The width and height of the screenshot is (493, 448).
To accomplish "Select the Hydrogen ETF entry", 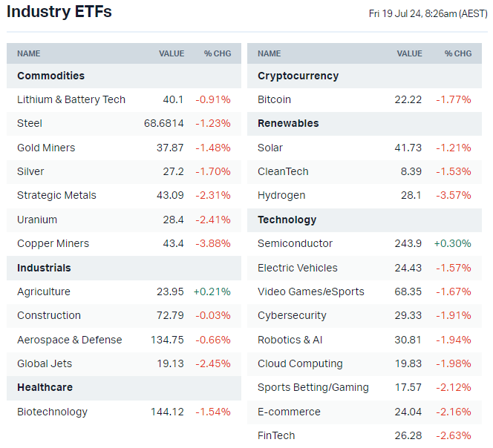I will (x=281, y=195).
